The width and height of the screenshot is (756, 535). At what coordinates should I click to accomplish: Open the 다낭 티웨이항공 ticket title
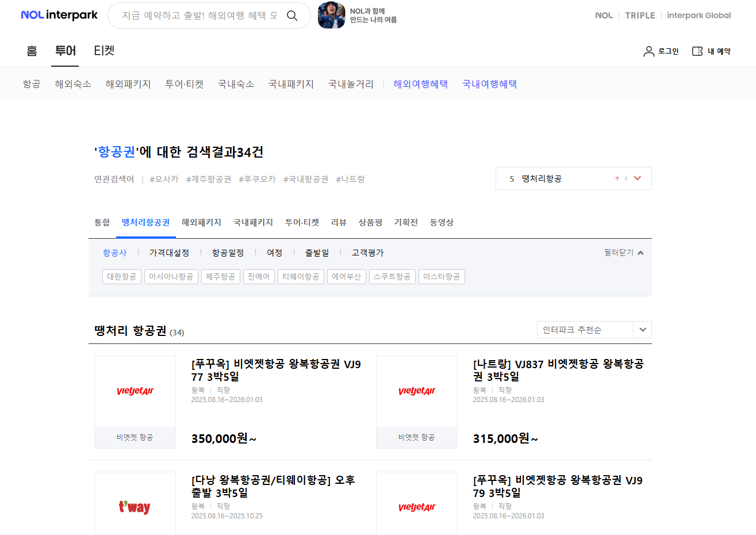(x=273, y=487)
